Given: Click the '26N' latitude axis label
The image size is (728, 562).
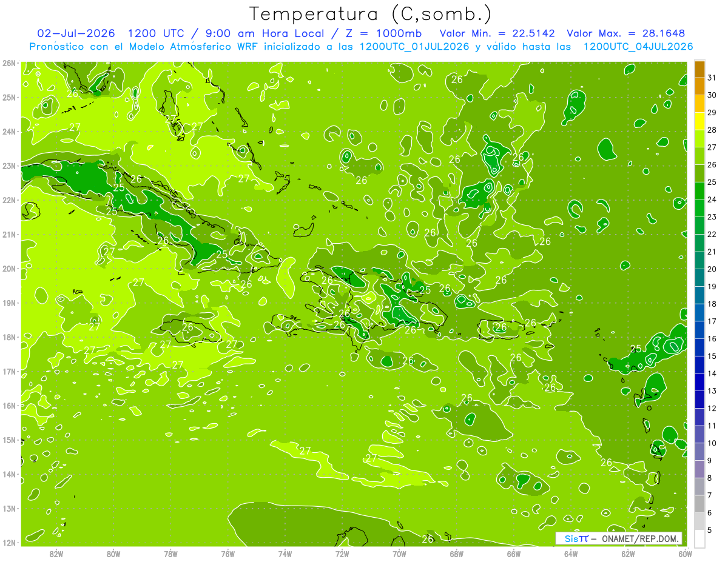Looking at the screenshot, I should pyautogui.click(x=8, y=63).
